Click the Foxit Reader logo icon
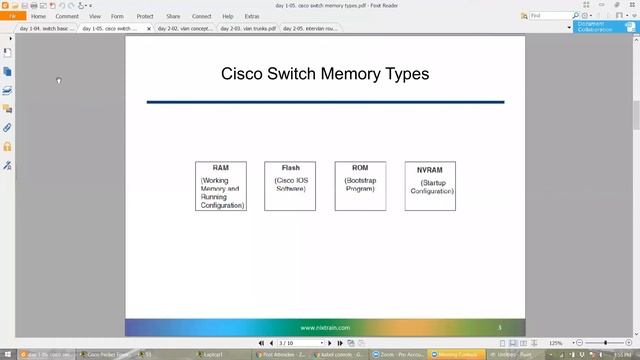This screenshot has height=360, width=640. [x=5, y=5]
